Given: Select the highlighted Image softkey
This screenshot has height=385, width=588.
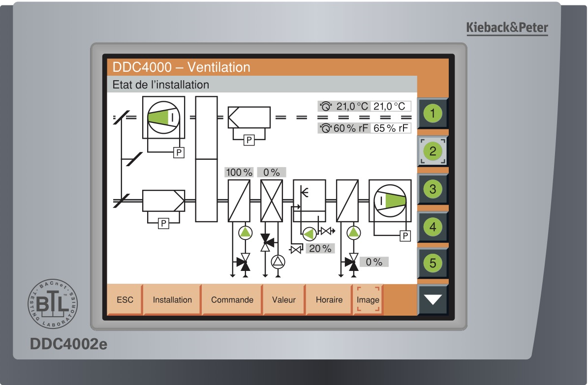Looking at the screenshot, I should click(368, 299).
